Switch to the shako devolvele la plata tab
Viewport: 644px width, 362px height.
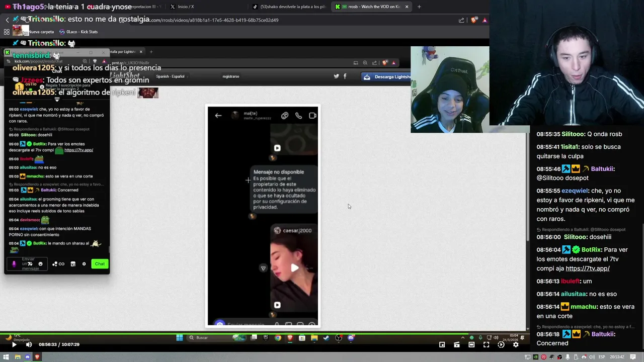[x=289, y=7]
